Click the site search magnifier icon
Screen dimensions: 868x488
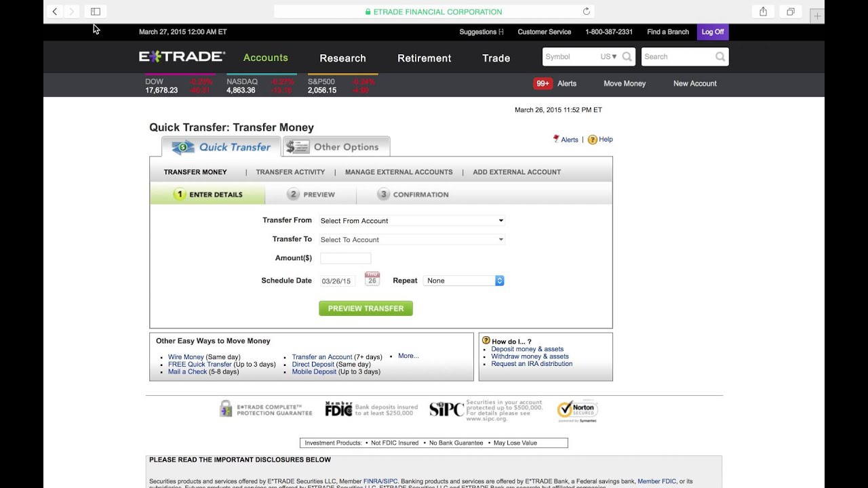coord(720,57)
